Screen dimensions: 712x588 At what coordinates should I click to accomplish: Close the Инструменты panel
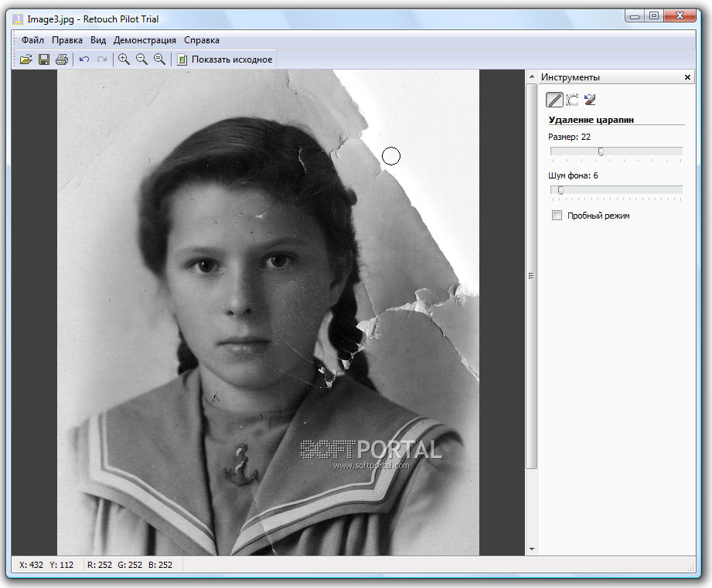point(688,77)
